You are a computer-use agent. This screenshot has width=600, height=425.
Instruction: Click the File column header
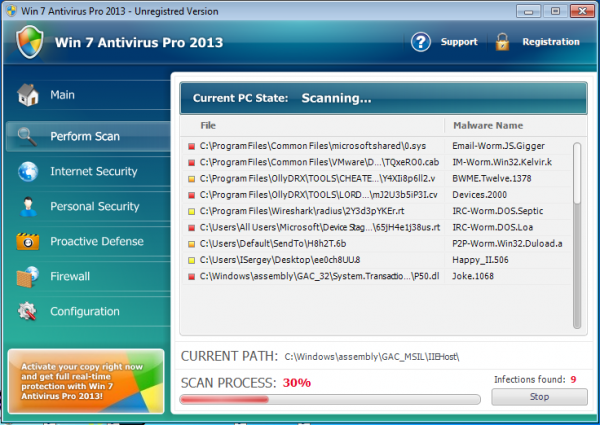pos(208,125)
